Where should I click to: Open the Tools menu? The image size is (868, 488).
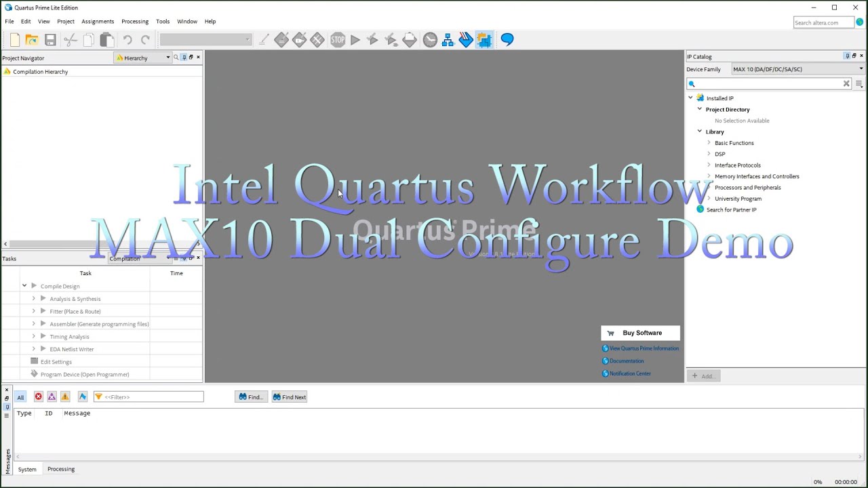click(x=163, y=22)
